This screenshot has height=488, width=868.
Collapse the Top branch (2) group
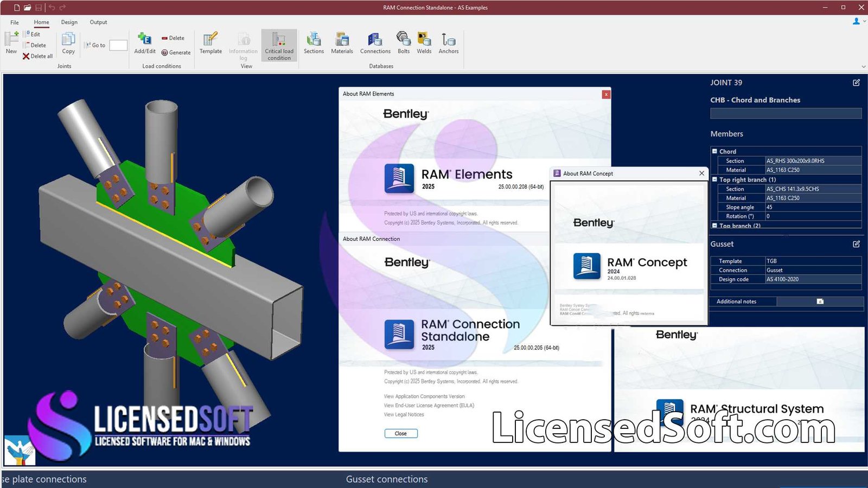click(714, 226)
